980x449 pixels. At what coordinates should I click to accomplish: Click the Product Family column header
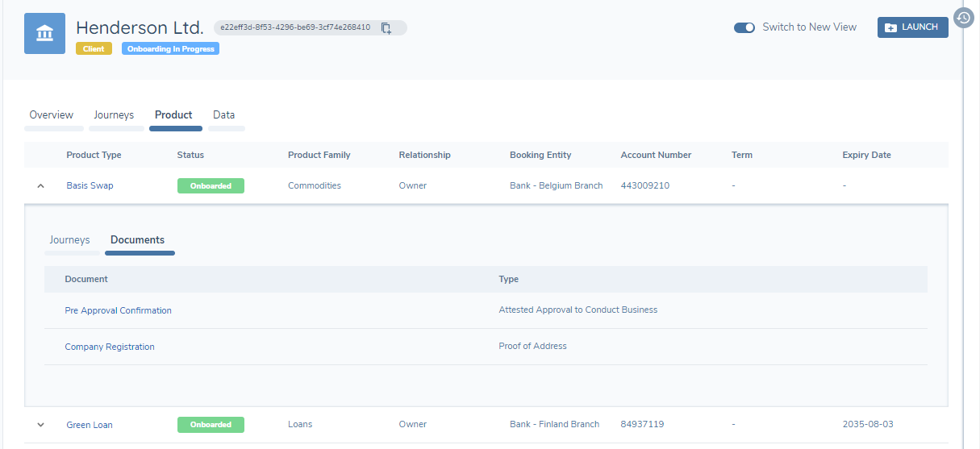coord(319,155)
